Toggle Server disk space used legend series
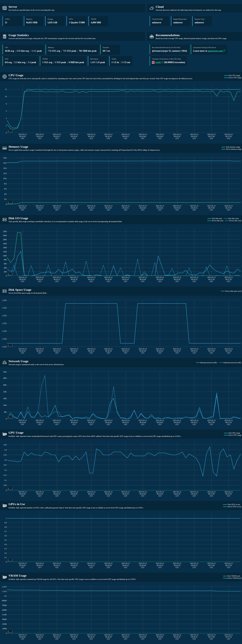Screen dimensions: 242x644 [x=231, y=291]
